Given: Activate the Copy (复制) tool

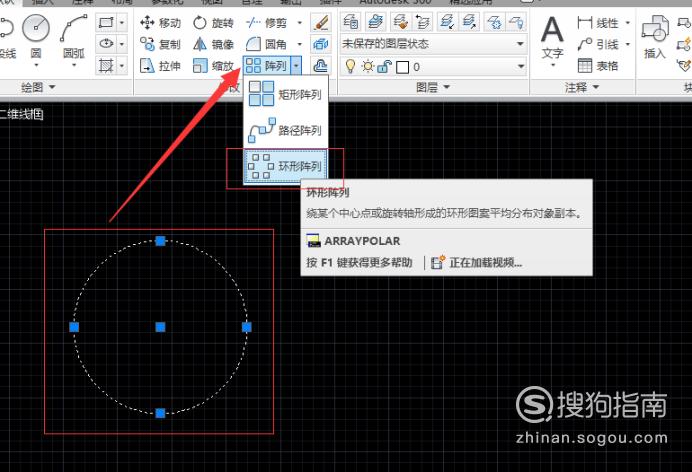Looking at the screenshot, I should pyautogui.click(x=160, y=44).
